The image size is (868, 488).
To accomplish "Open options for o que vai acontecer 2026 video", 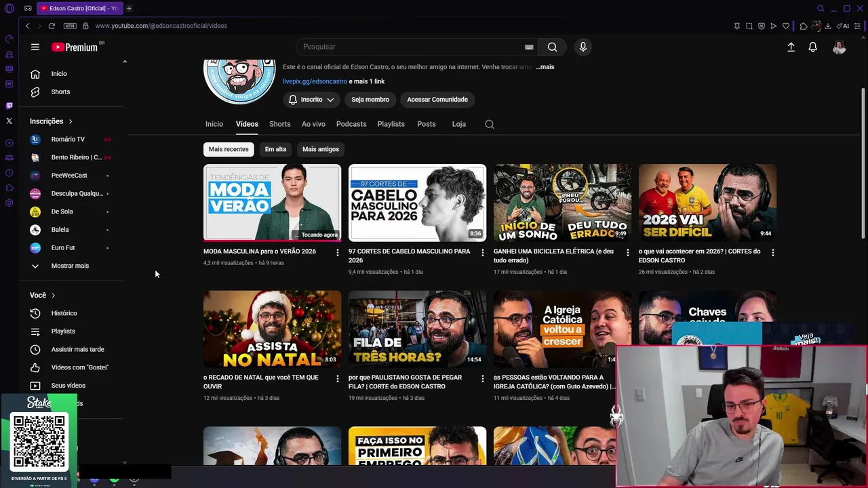I will pos(772,252).
